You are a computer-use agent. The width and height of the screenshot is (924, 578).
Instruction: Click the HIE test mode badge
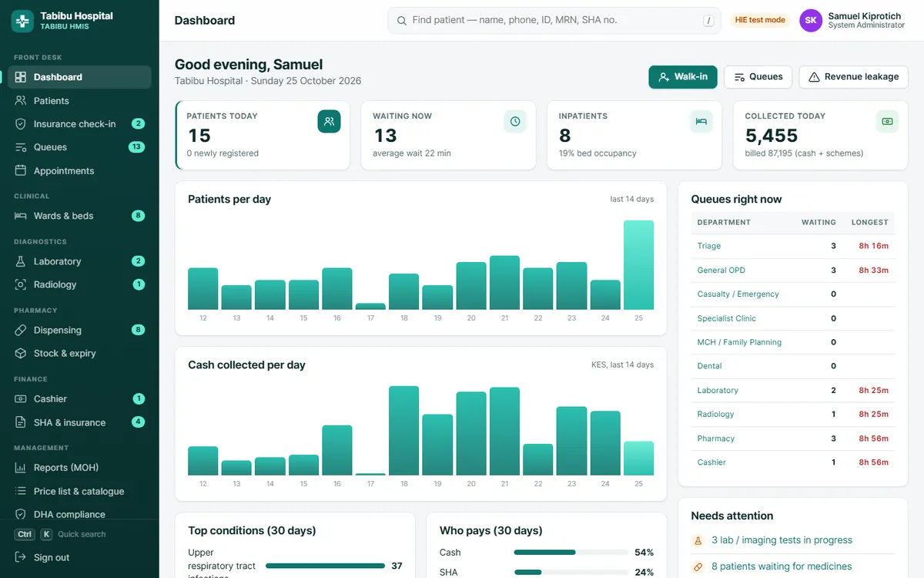760,21
